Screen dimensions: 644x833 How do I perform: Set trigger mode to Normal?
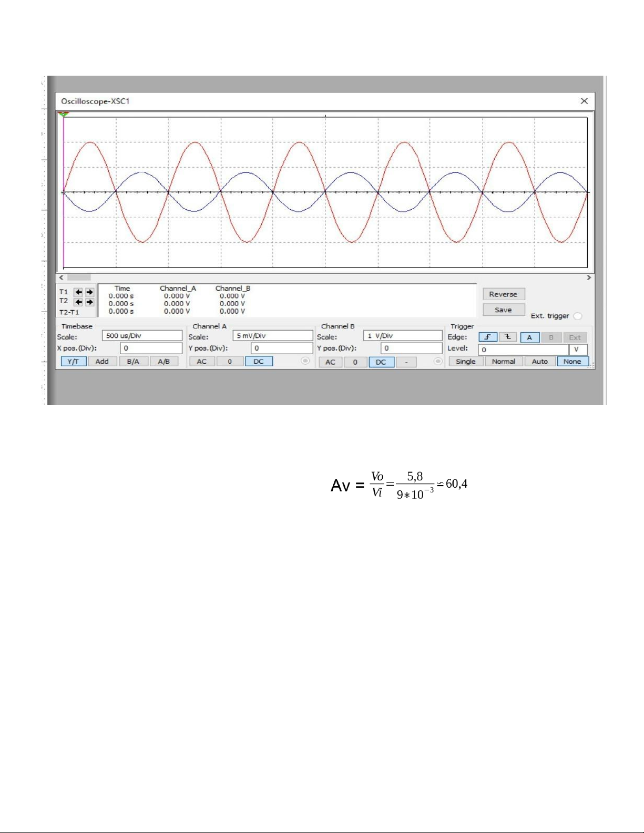click(504, 362)
